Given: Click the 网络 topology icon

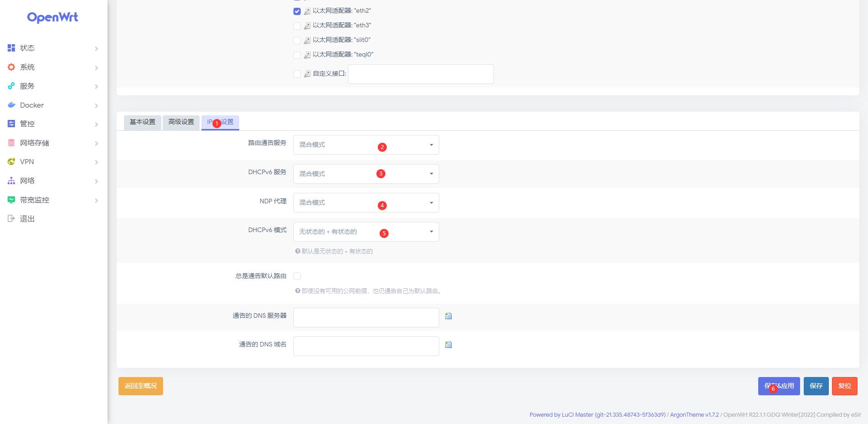Looking at the screenshot, I should click(x=11, y=181).
